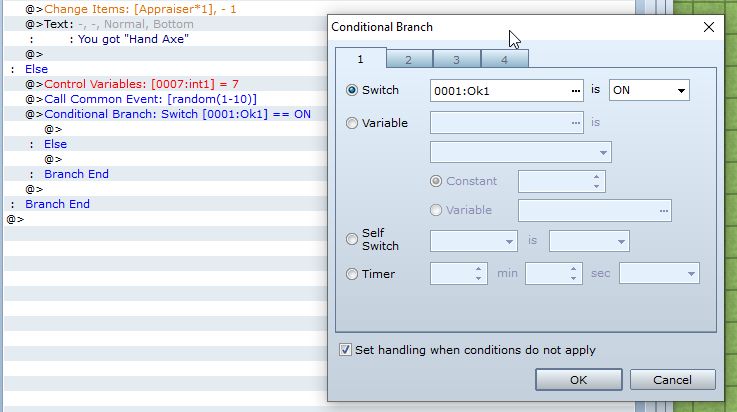This screenshot has height=412, width=737.
Task: Select the Call Common Event command line
Action: click(x=150, y=99)
